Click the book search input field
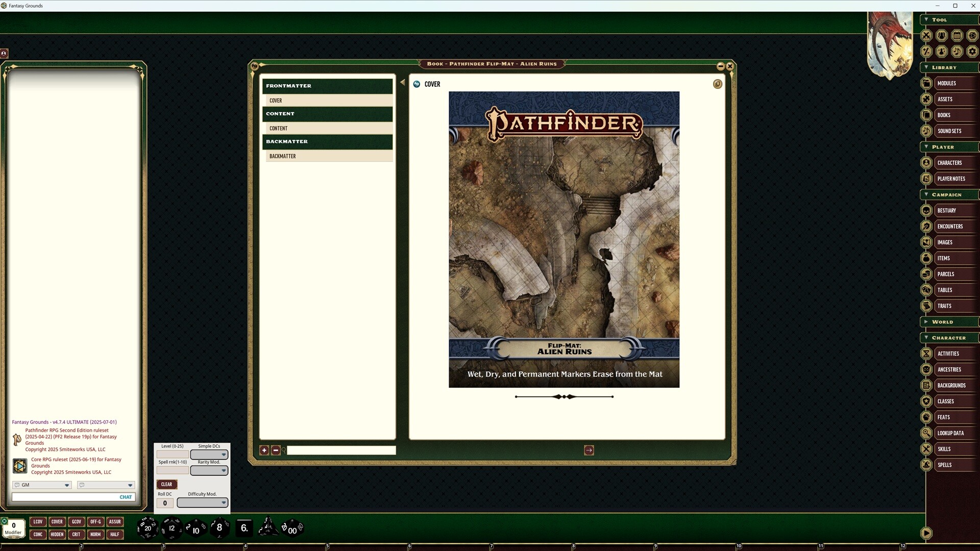Screen dimensions: 980x551 coord(341,450)
